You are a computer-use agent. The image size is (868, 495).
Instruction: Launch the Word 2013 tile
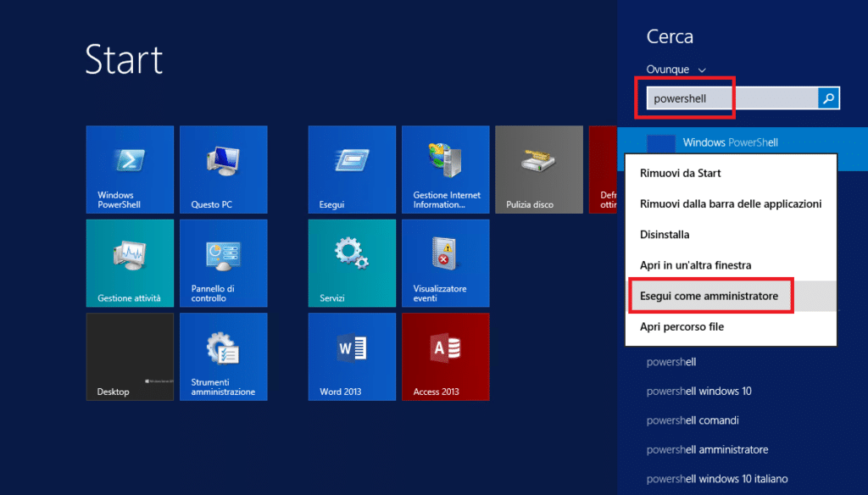coord(352,357)
